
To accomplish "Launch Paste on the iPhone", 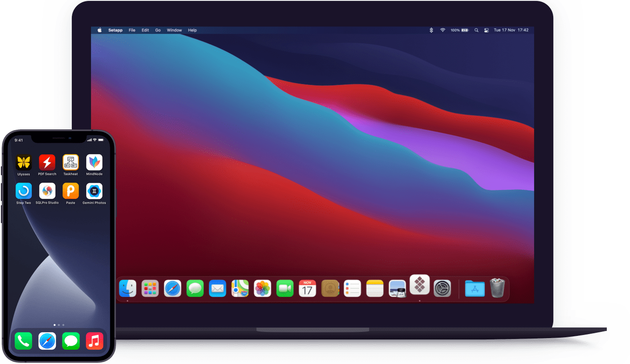I will coord(70,191).
